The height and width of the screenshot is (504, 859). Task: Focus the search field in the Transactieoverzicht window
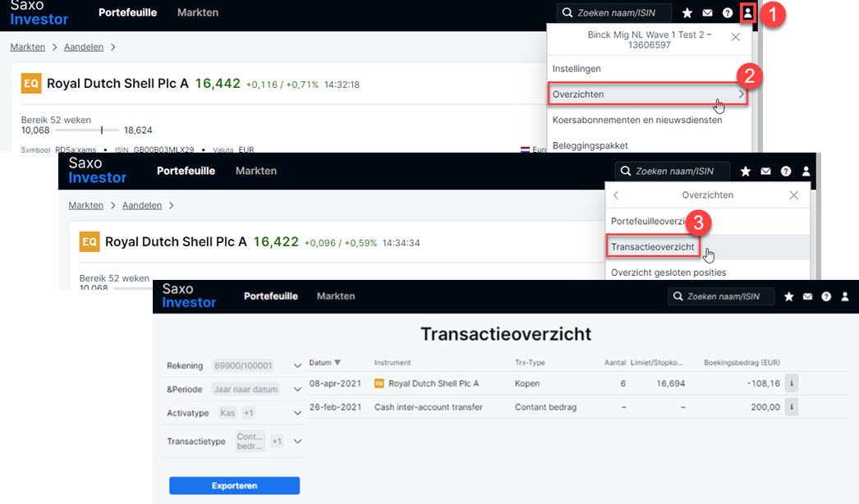coord(721,296)
